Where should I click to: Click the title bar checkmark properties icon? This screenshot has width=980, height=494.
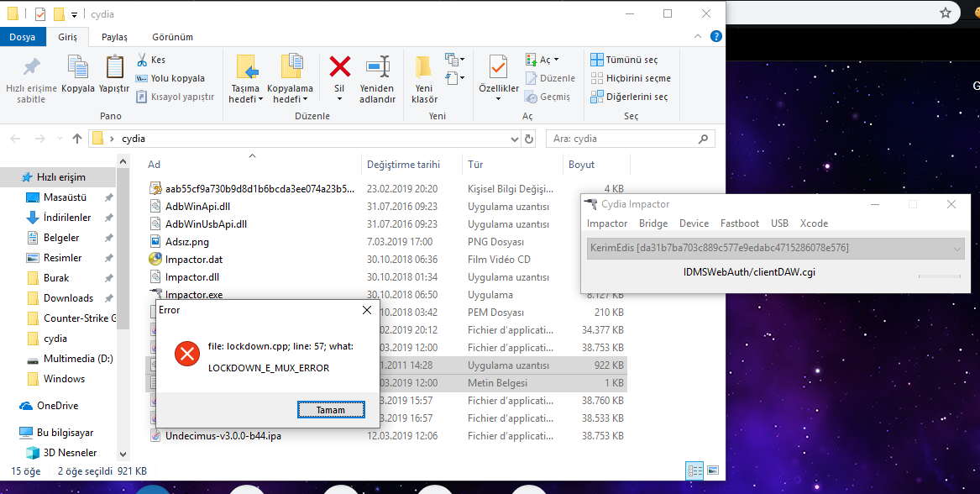coord(40,13)
